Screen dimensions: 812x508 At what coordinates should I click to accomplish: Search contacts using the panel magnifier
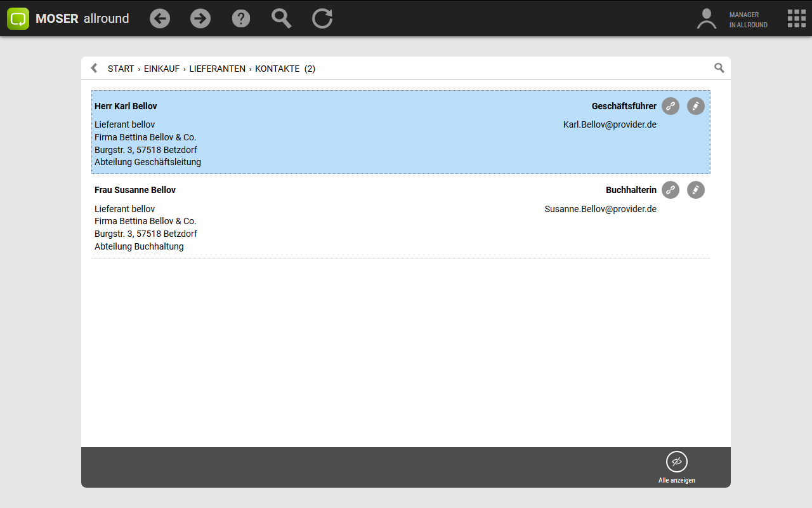tap(719, 68)
